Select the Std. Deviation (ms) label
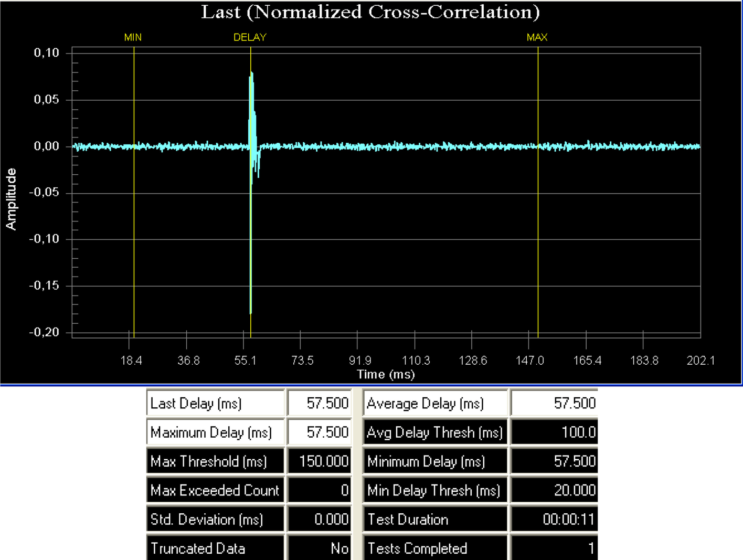743x560 pixels. coord(215,520)
